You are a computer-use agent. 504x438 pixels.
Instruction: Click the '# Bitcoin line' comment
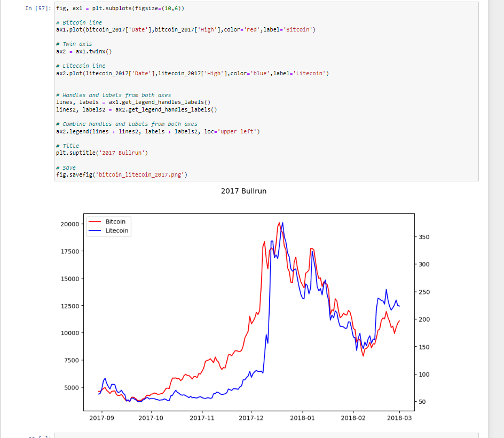(x=79, y=23)
